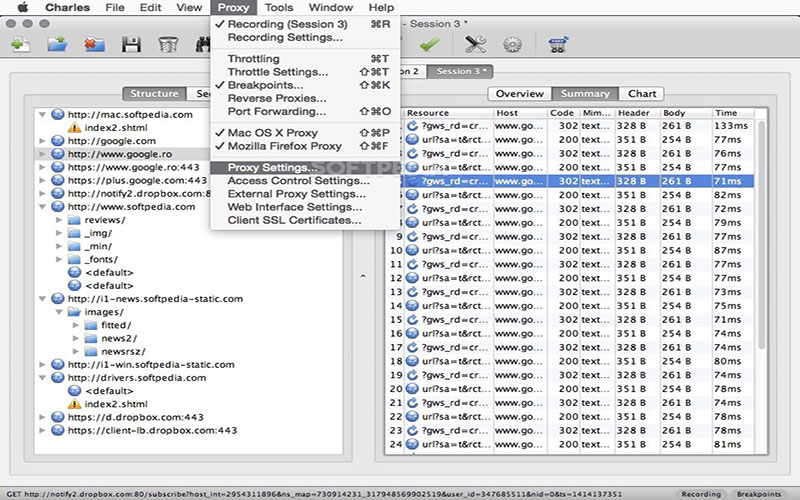Collapse the http://mac.softpedia.com tree node
This screenshot has width=800, height=500.
coord(42,114)
